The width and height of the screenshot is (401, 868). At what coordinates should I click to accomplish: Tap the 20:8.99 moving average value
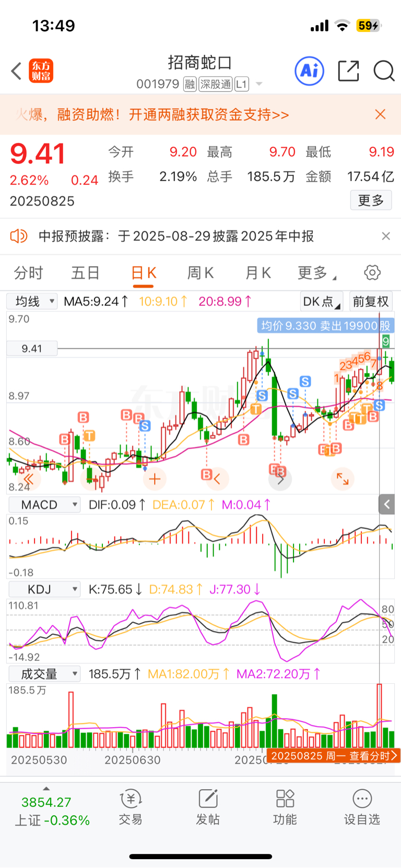pos(225,301)
